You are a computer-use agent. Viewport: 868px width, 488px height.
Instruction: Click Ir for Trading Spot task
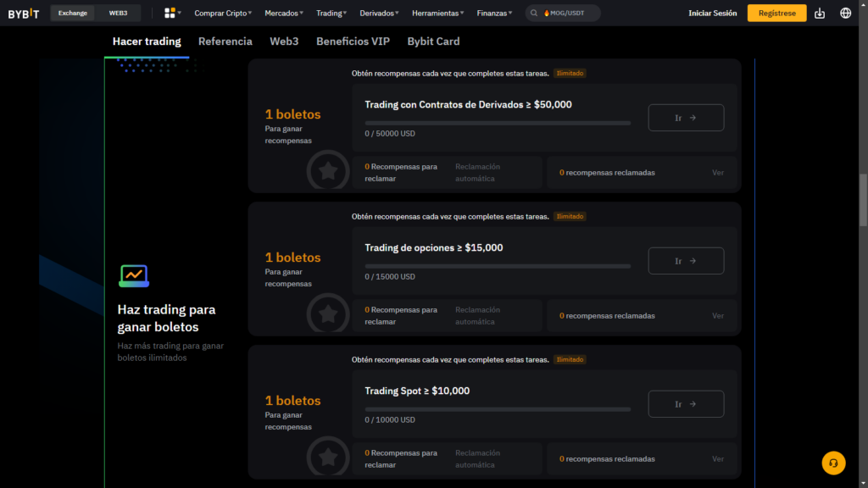[x=686, y=404]
